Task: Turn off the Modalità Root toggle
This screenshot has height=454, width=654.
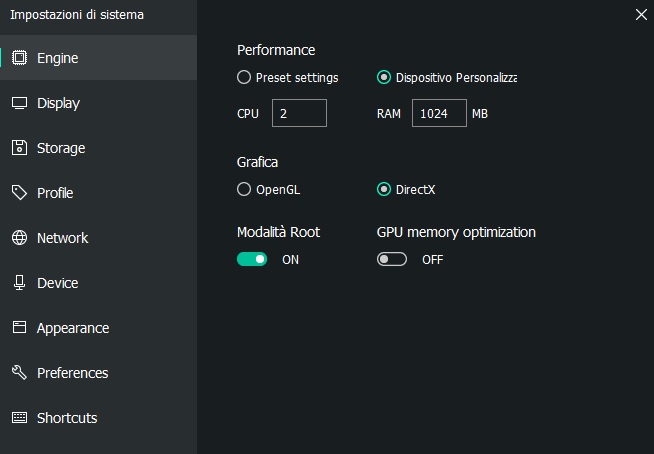Action: [x=252, y=259]
